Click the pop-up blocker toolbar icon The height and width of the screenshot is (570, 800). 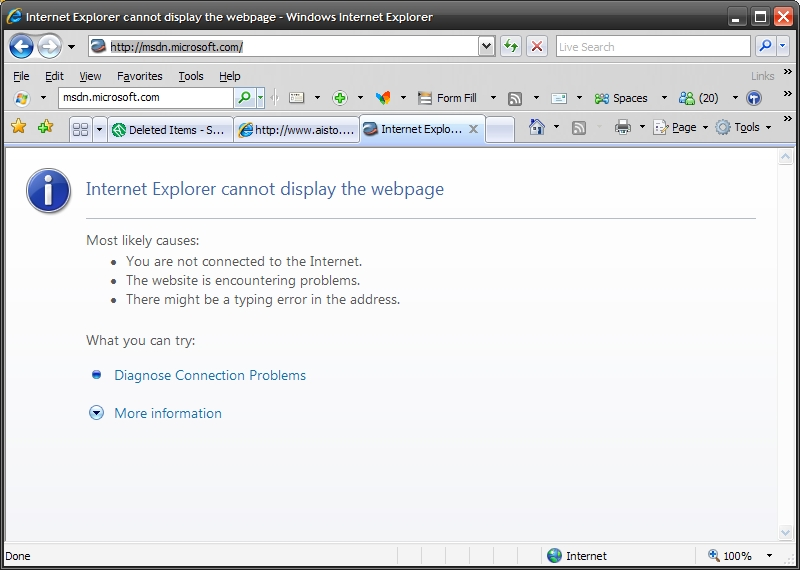click(x=296, y=98)
